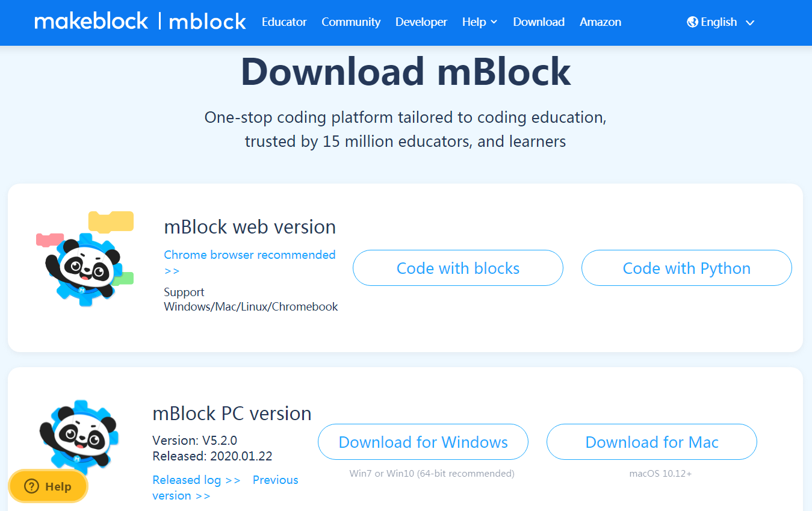View the Released log link
Viewport: 812px width, 511px height.
tap(196, 480)
